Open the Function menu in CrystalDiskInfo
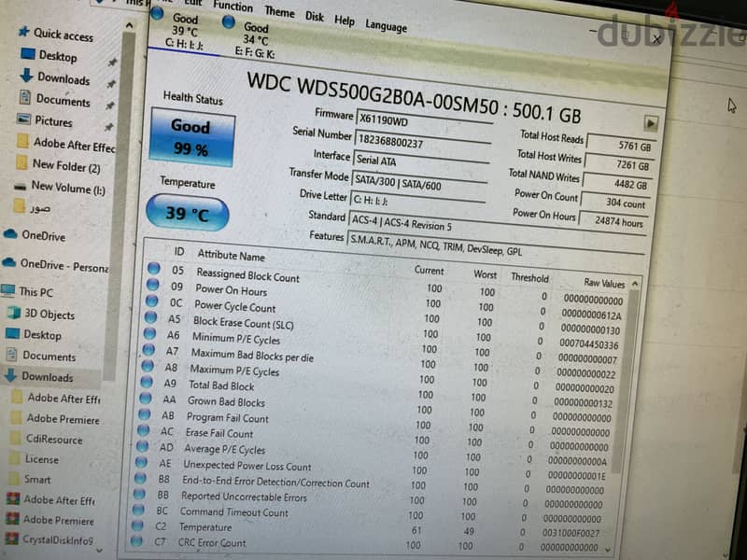The height and width of the screenshot is (560, 747). [x=233, y=7]
